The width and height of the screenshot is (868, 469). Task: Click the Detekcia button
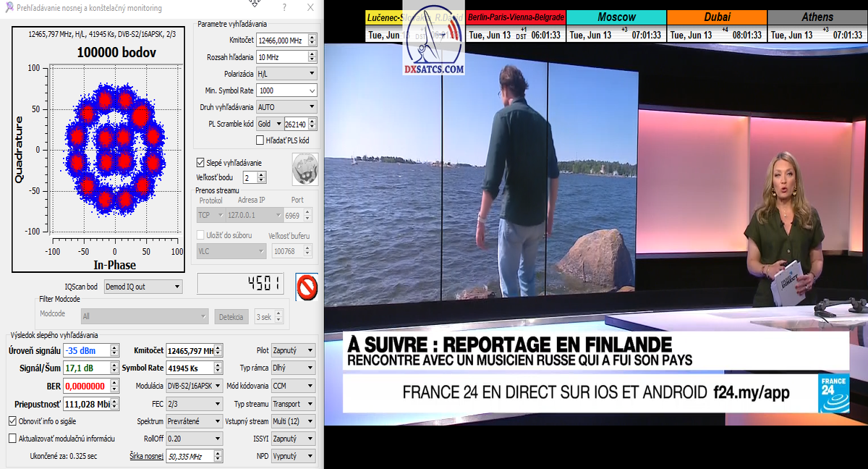231,316
